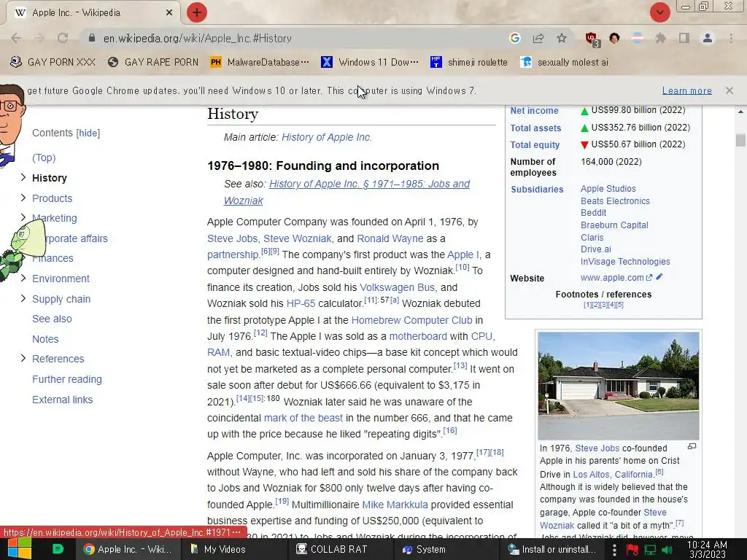Open the Jobs family house photo
The image size is (747, 560).
619,386
